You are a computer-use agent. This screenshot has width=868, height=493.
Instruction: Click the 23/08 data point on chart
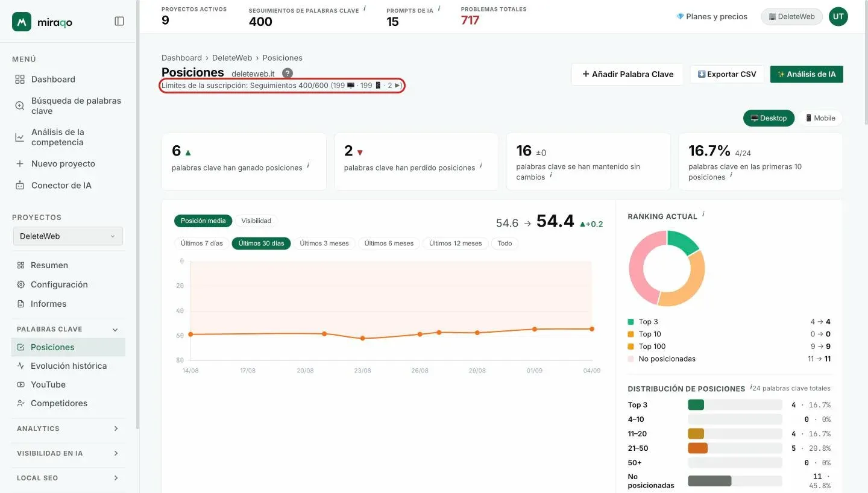[362, 338]
